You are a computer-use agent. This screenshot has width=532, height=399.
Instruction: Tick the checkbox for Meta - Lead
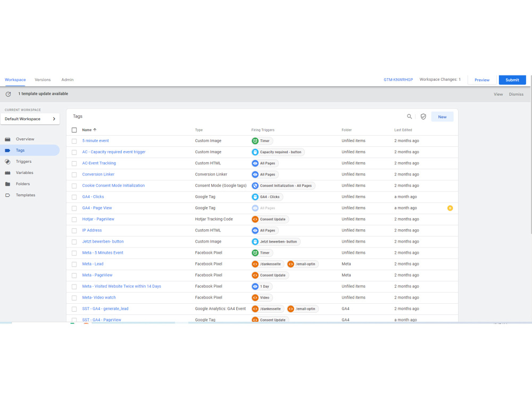click(74, 264)
